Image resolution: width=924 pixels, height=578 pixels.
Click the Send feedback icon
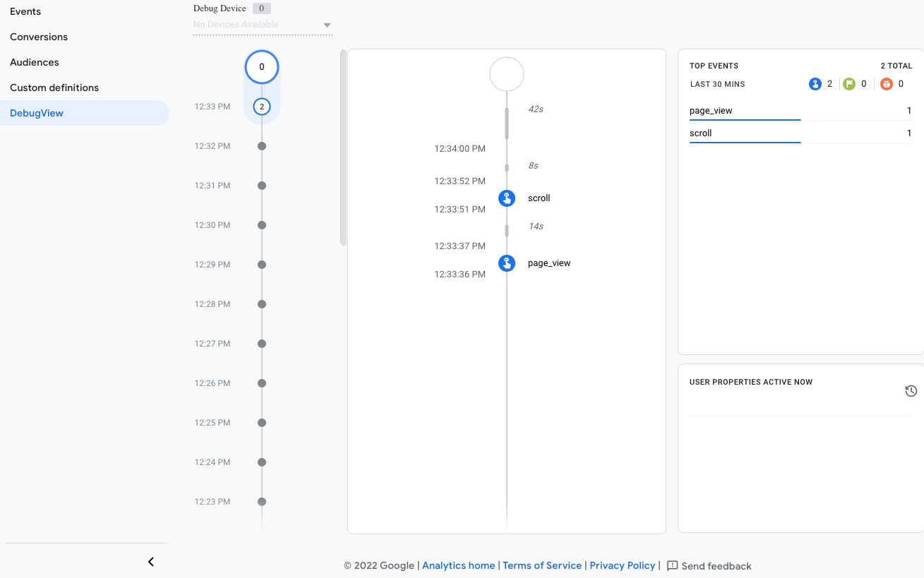coord(673,566)
